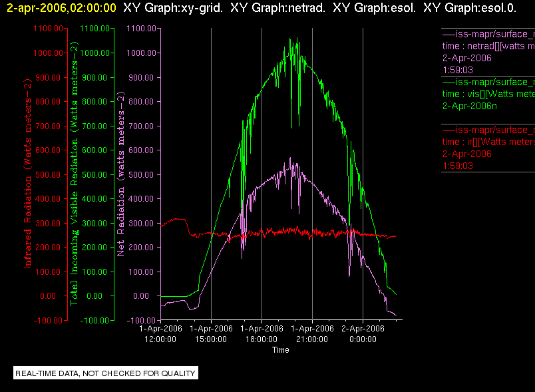Click the yellow timestamp 2-apr-2006,02:00:00
Viewport: 535px width, 392px height.
(61, 8)
